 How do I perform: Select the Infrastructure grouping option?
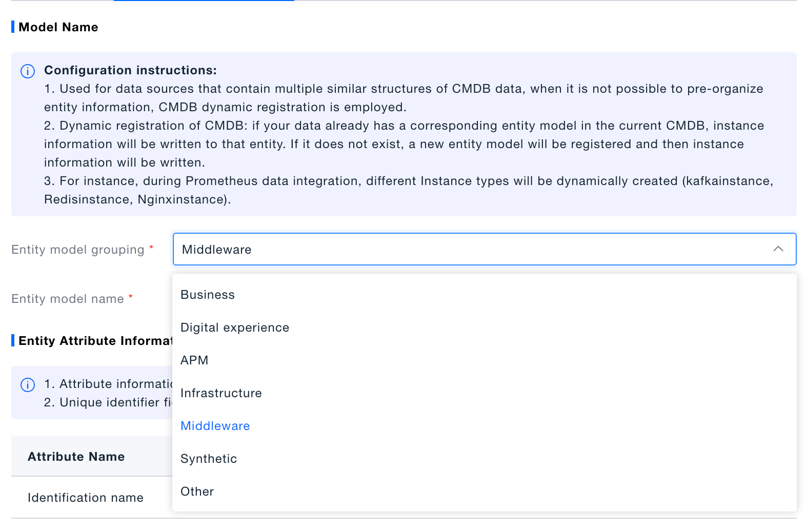tap(221, 393)
